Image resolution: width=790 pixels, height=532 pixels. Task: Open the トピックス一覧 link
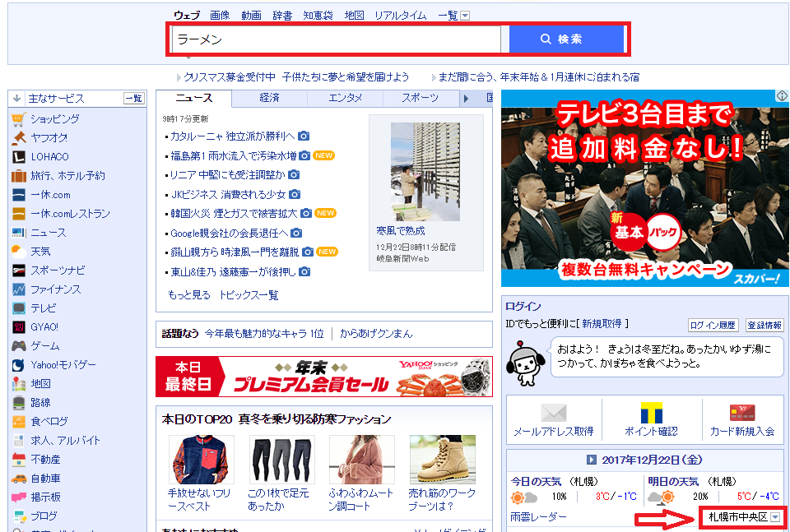click(x=249, y=295)
